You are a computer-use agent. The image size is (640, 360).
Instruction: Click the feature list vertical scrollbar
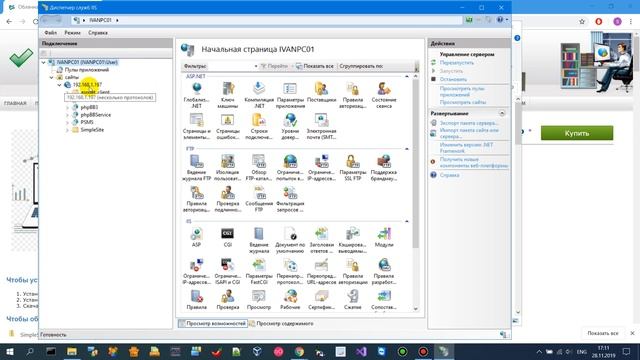tap(416, 163)
